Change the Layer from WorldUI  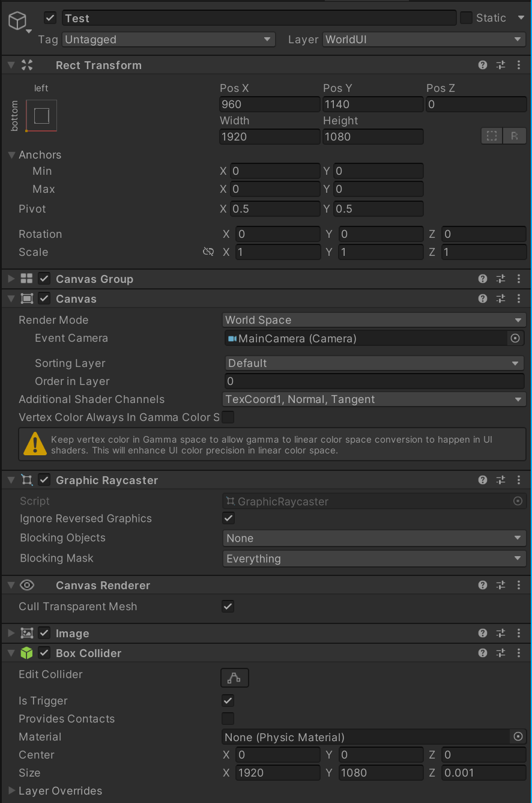coord(423,39)
